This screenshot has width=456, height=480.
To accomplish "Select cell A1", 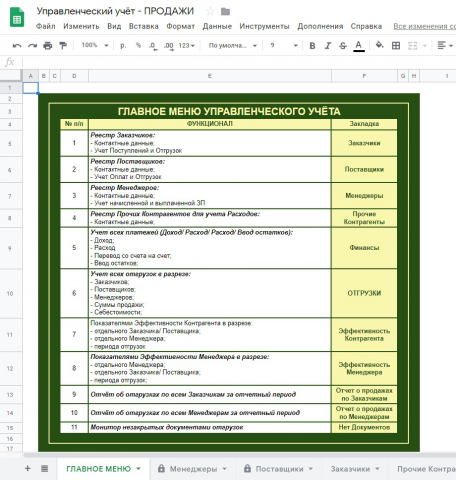I will click(30, 88).
